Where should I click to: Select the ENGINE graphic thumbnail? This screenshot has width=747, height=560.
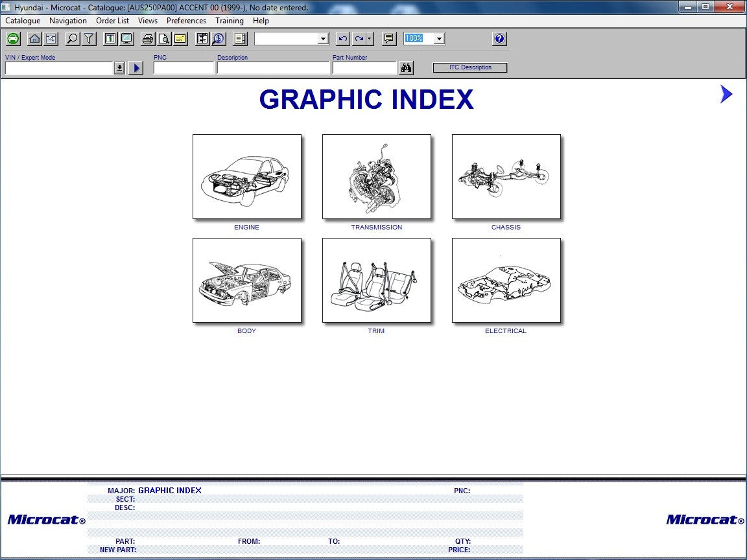(x=247, y=177)
